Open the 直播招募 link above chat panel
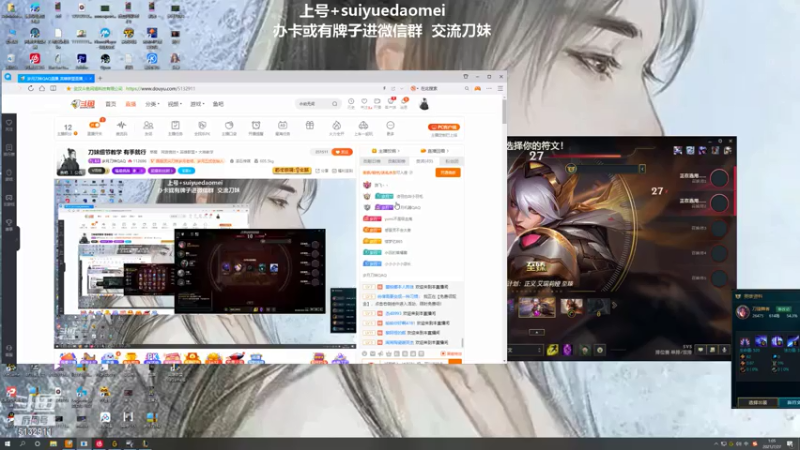Viewport: 800px width, 450px height. click(x=434, y=151)
